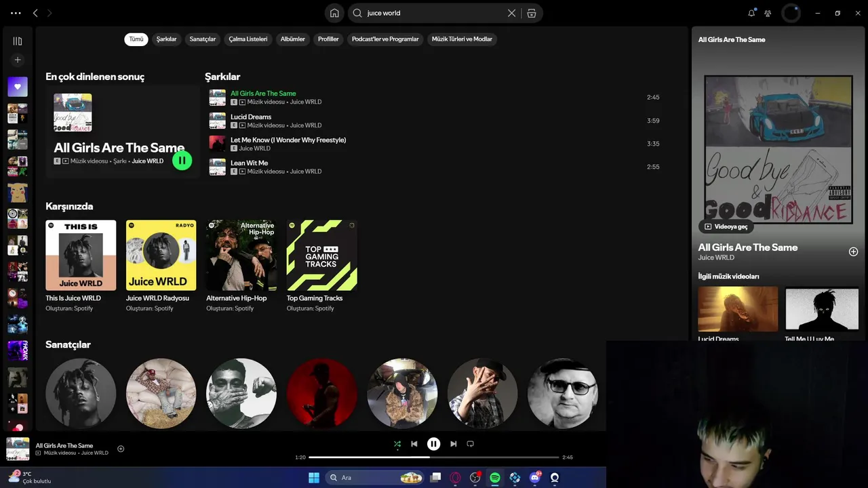Open Liked Songs heart tile in the sidebar
This screenshot has height=488, width=868.
tap(18, 87)
